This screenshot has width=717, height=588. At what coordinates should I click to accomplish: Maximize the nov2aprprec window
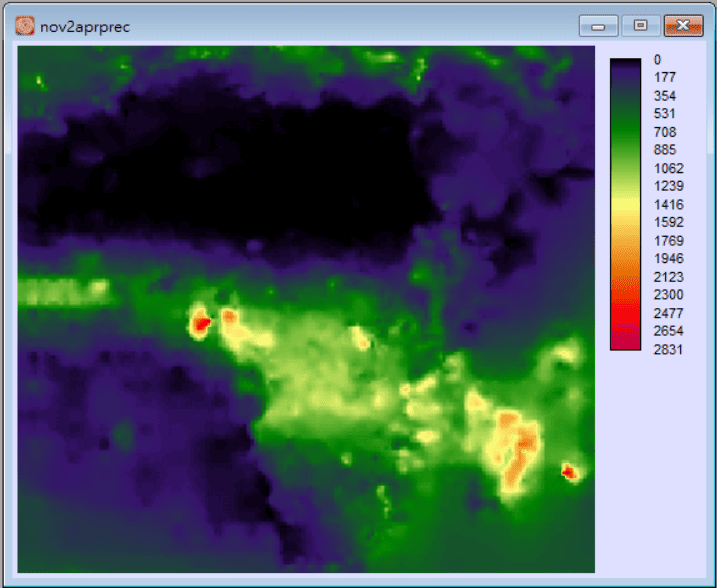pos(641,26)
